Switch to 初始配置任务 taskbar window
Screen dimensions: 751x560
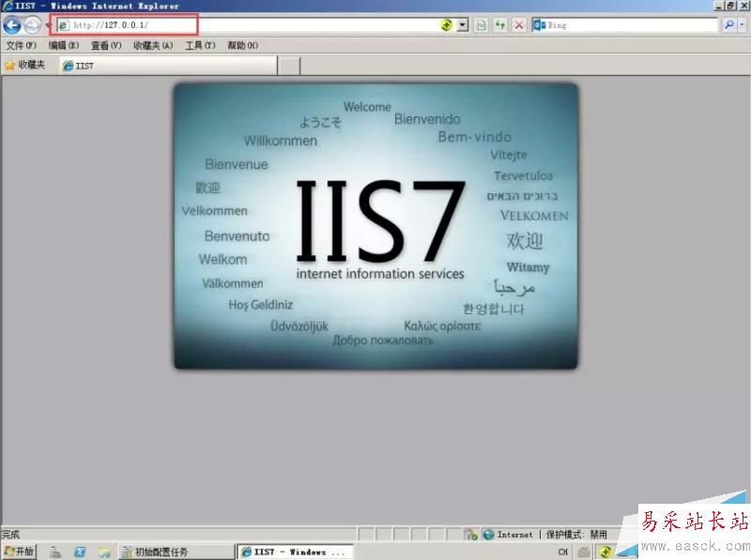(176, 552)
